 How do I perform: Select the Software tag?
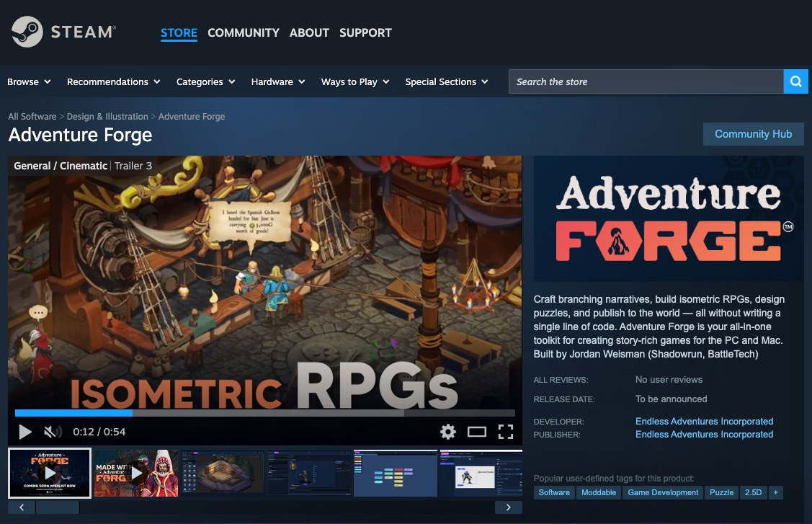click(554, 492)
